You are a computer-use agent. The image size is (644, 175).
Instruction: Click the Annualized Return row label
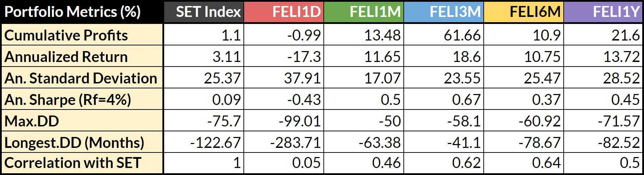[x=82, y=57]
